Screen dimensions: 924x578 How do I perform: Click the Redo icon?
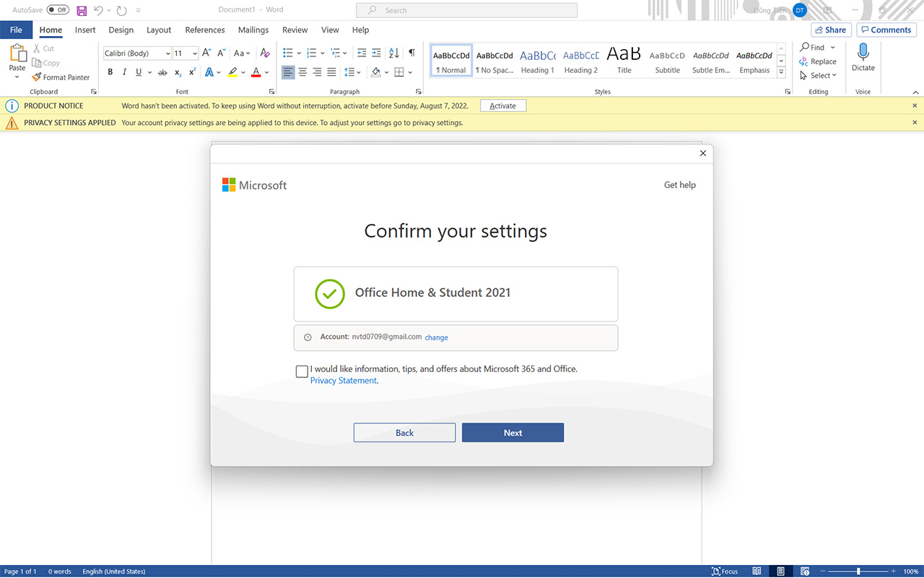(121, 11)
